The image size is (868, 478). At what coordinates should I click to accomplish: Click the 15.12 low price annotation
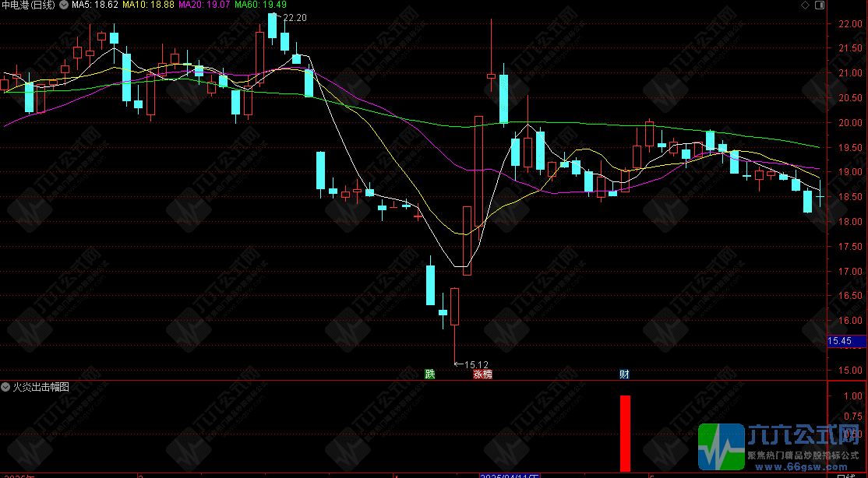point(476,364)
